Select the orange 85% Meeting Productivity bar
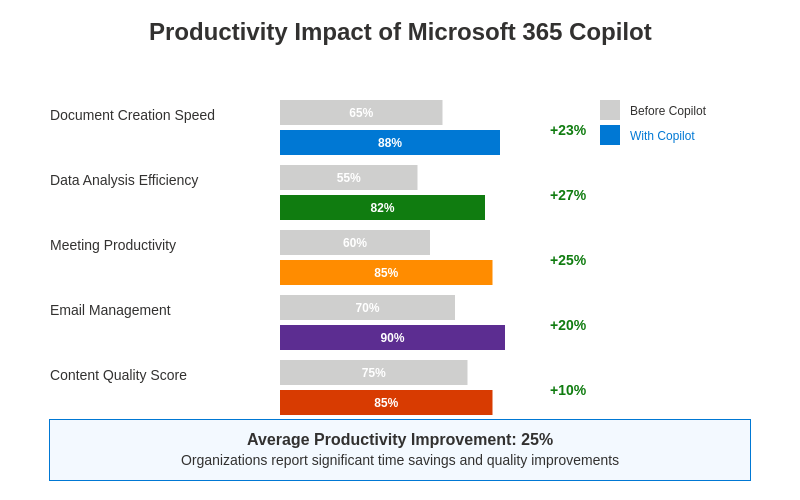Image resolution: width=800 pixels, height=500 pixels. point(386,273)
